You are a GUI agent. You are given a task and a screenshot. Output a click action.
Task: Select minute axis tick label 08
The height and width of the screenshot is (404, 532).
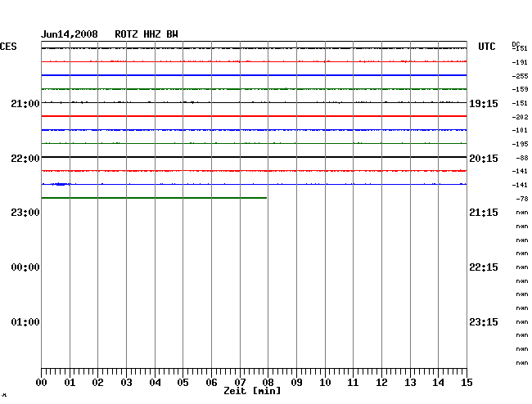coord(268,383)
